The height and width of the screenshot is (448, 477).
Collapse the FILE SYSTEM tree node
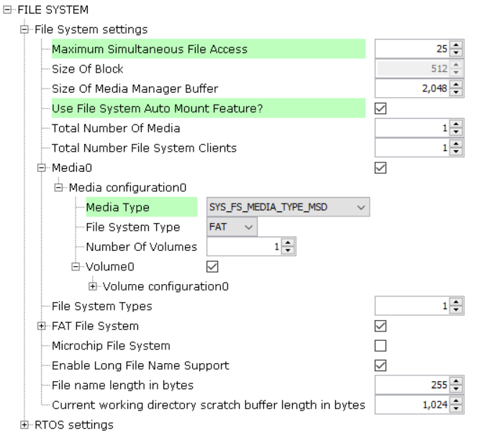7,11
